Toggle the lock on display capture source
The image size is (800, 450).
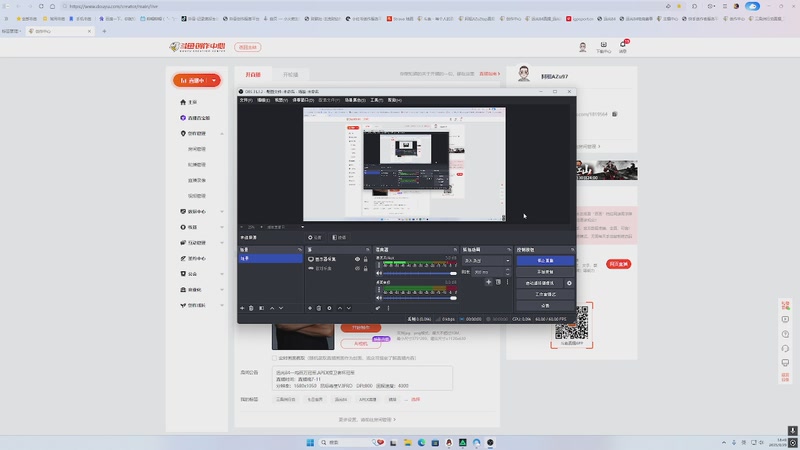365,259
